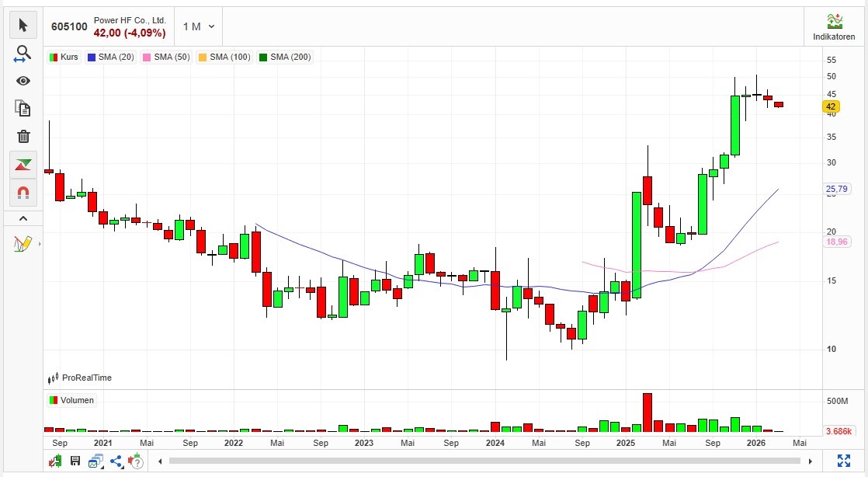Click the SMA (200) legend item
Viewport: 868px width, 477px height.
[x=285, y=57]
